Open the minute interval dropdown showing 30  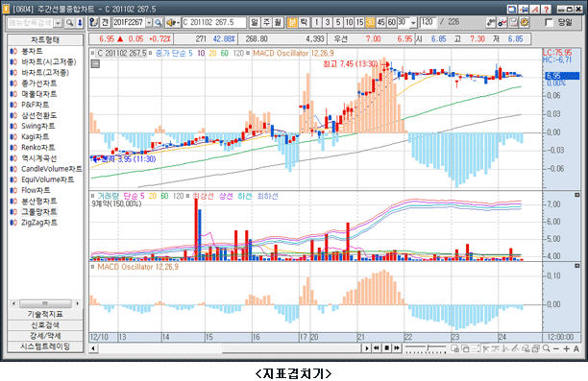click(x=413, y=22)
